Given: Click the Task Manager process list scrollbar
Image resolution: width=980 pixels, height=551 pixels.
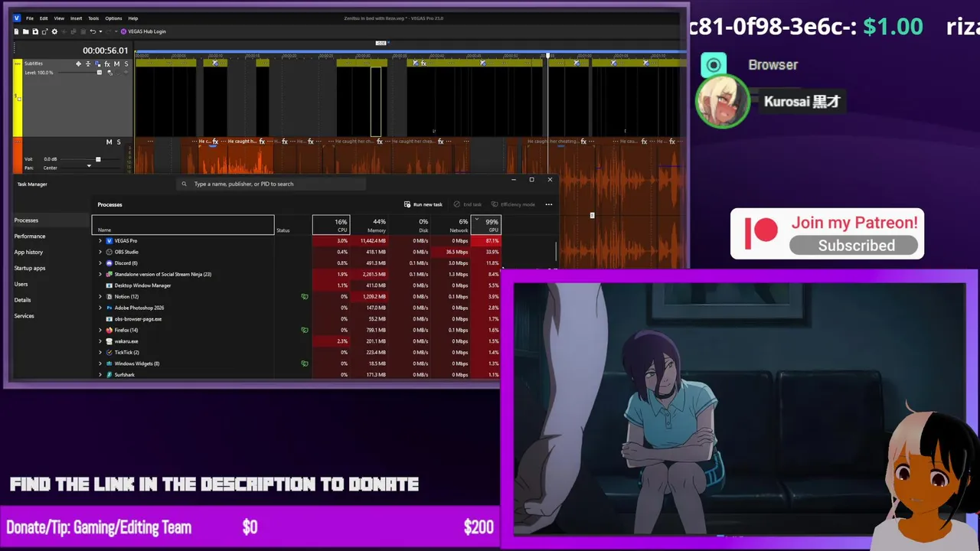Looking at the screenshot, I should pos(556,252).
